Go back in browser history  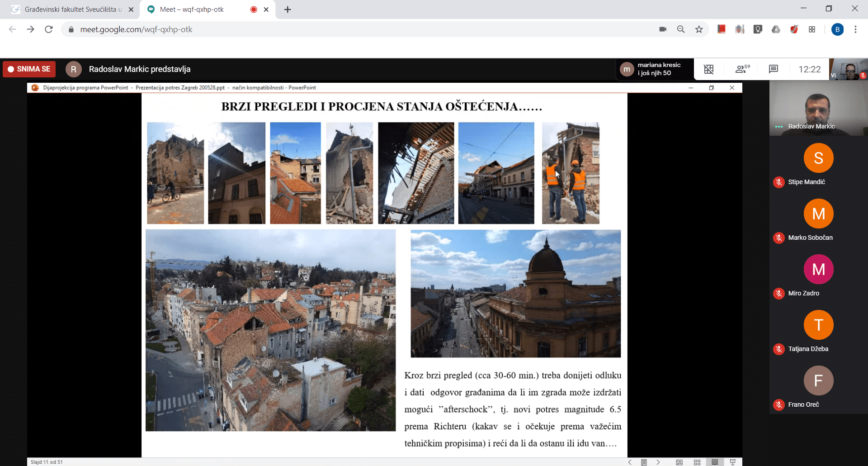click(x=12, y=29)
